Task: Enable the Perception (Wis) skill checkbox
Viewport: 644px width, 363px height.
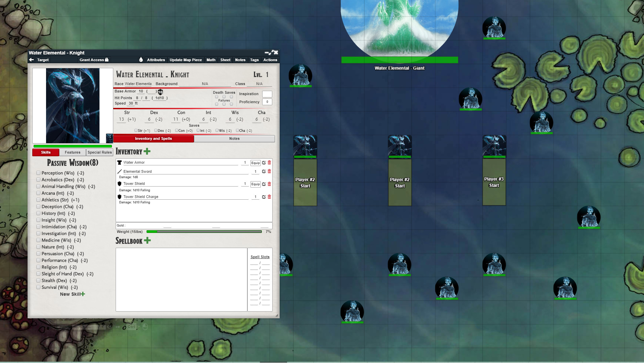Action: (38, 173)
